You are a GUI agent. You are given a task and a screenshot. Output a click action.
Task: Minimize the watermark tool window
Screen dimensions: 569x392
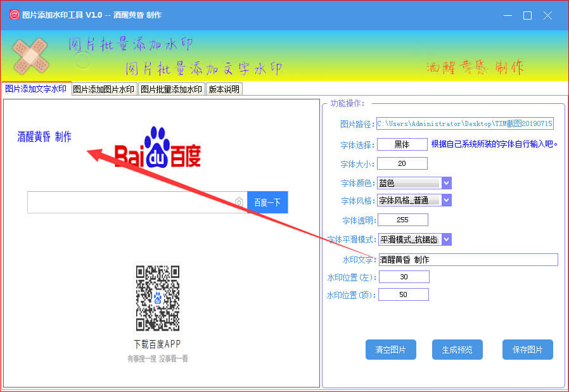[508, 15]
